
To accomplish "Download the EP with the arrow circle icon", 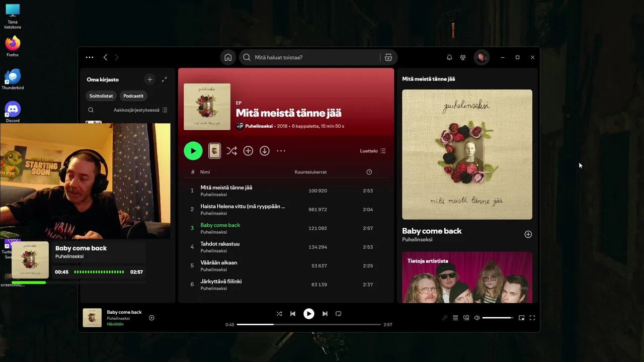I will click(265, 151).
